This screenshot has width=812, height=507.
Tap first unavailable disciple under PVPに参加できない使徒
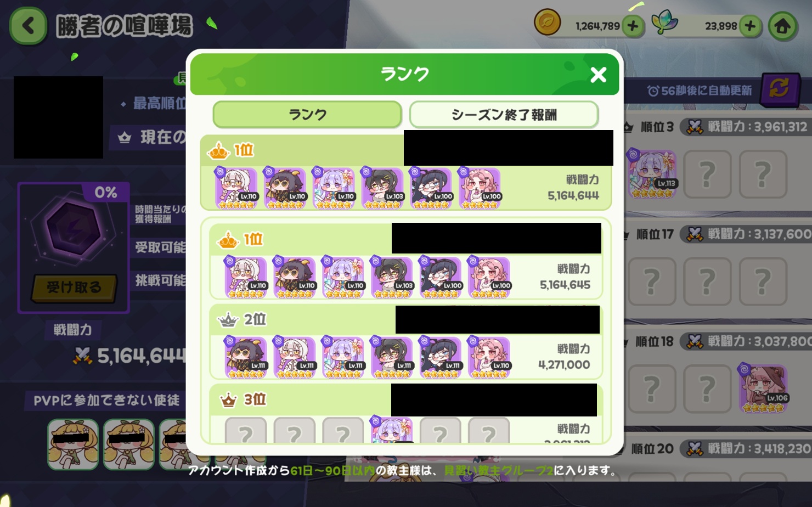[x=73, y=444]
